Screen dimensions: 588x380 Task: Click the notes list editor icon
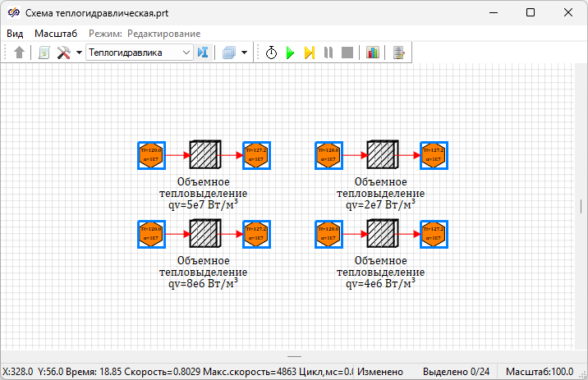click(399, 53)
